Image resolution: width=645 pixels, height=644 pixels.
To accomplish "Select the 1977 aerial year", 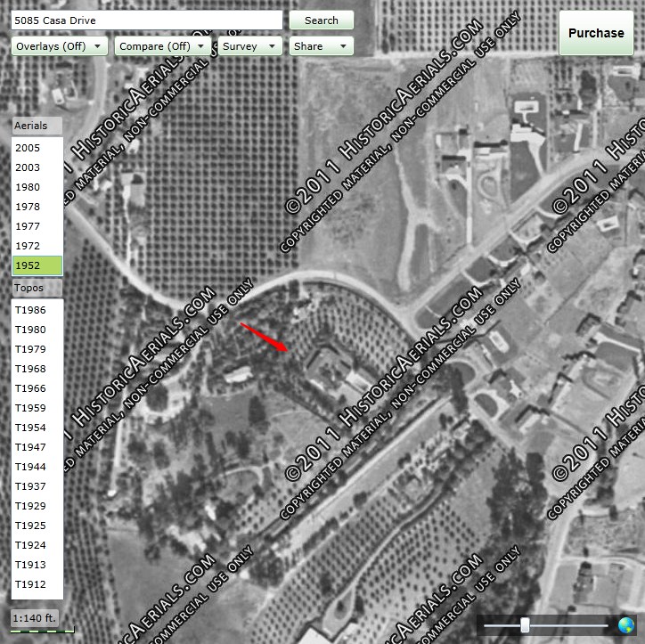I will pos(37,226).
